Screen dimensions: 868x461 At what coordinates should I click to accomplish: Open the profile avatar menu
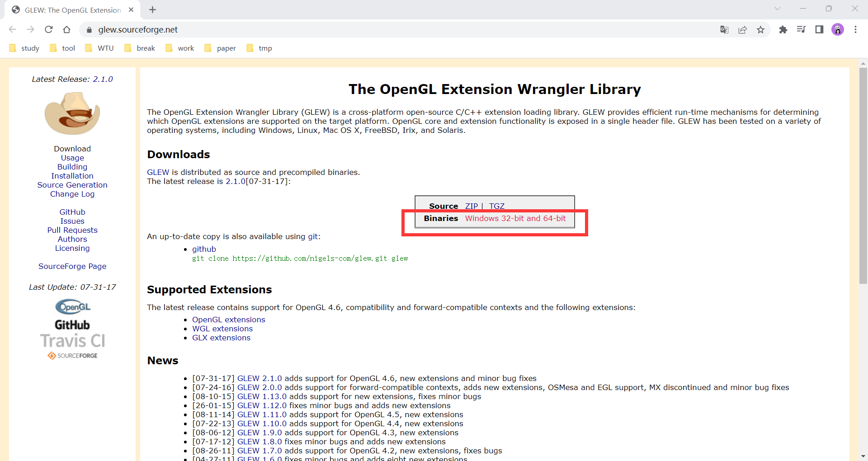tap(838, 30)
